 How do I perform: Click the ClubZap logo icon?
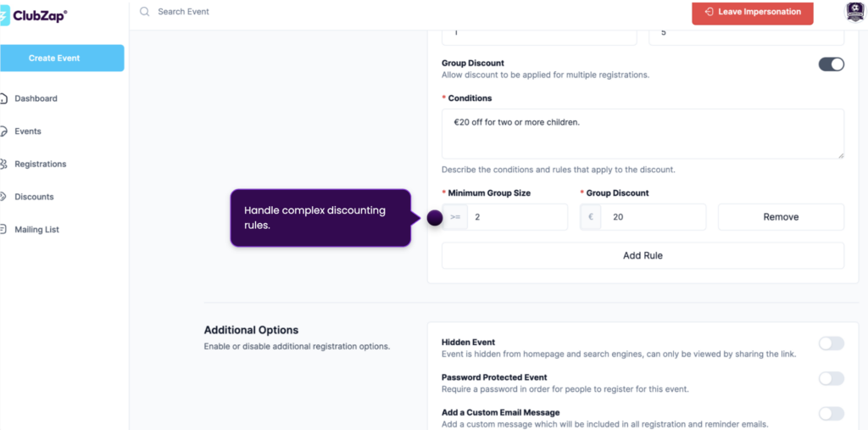(4, 16)
